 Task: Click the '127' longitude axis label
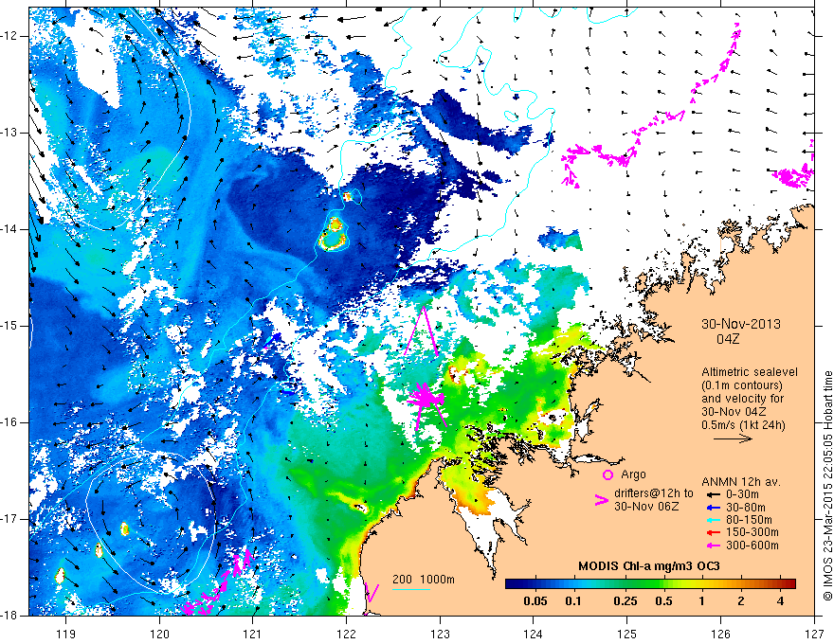pos(814,634)
